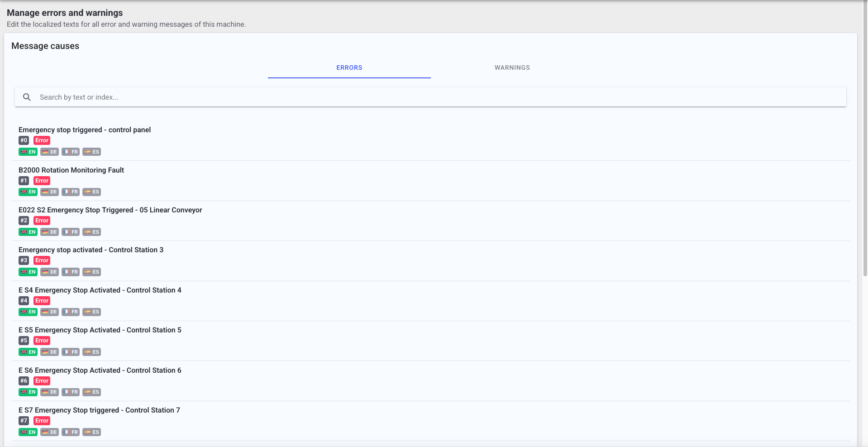Click the EN flag badge of message #7
Screen dimensions: 868x447
click(x=28, y=432)
